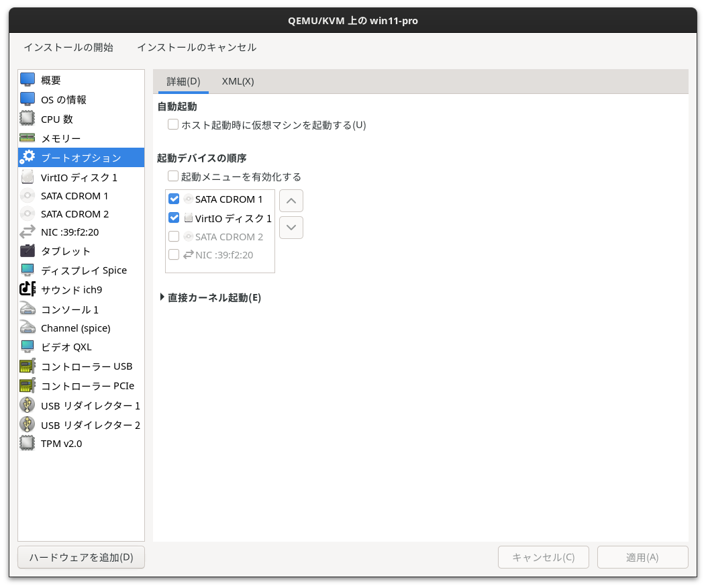Enable ホスト起動時に仮想マシンを起動する checkbox
Image resolution: width=706 pixels, height=588 pixels.
172,124
